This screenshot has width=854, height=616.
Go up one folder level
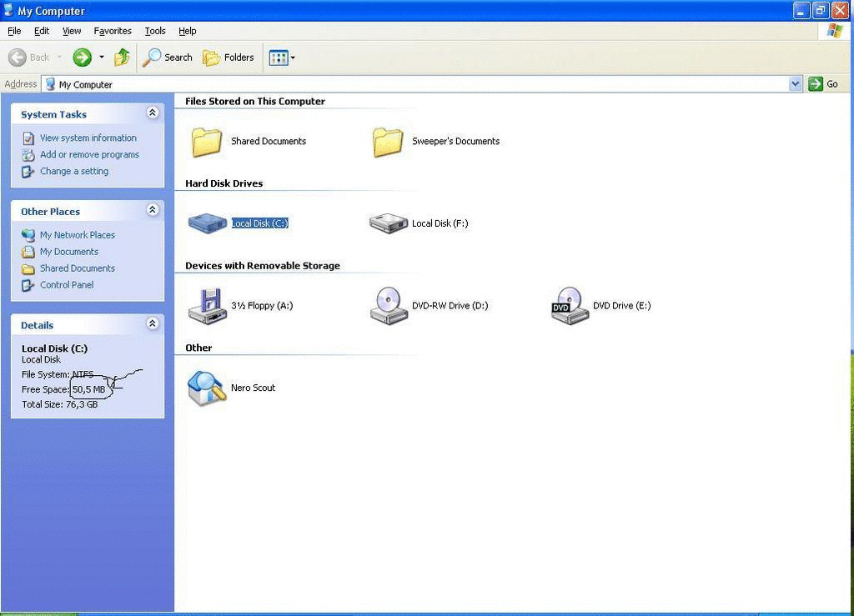coord(123,58)
